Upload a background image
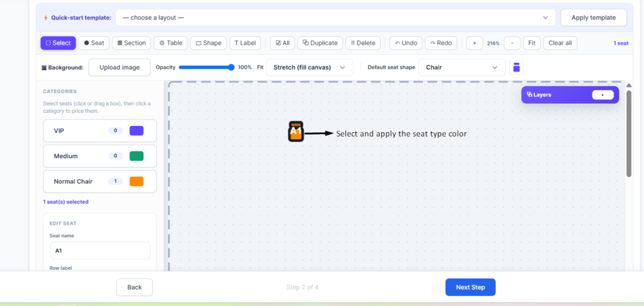The image size is (644, 306). point(119,67)
